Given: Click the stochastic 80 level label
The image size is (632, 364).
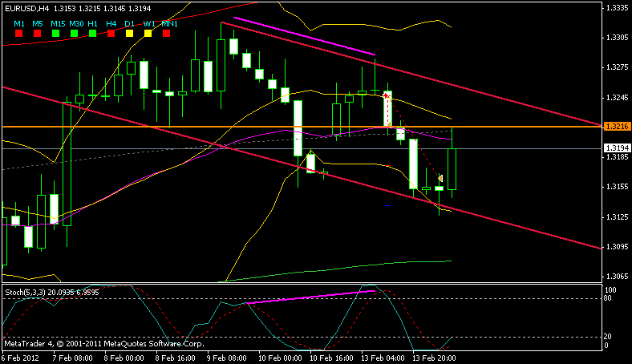Looking at the screenshot, I should tap(608, 298).
